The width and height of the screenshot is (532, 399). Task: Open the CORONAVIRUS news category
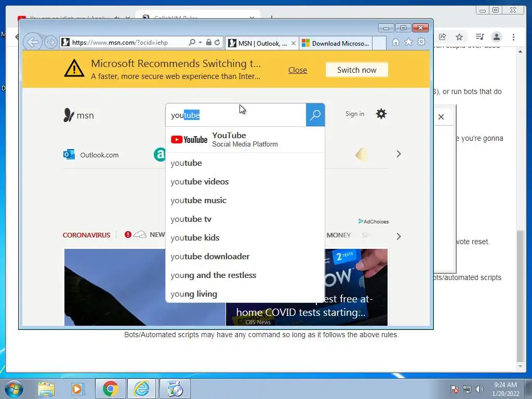coord(87,235)
